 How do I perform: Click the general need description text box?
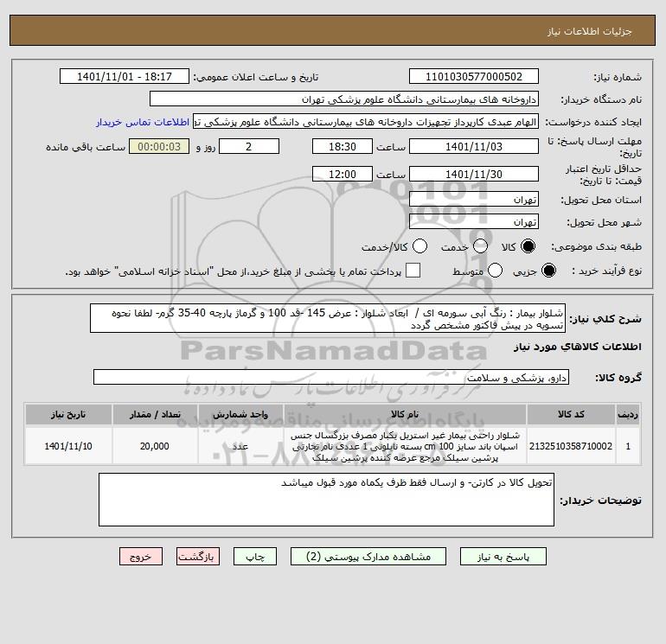tap(328, 318)
